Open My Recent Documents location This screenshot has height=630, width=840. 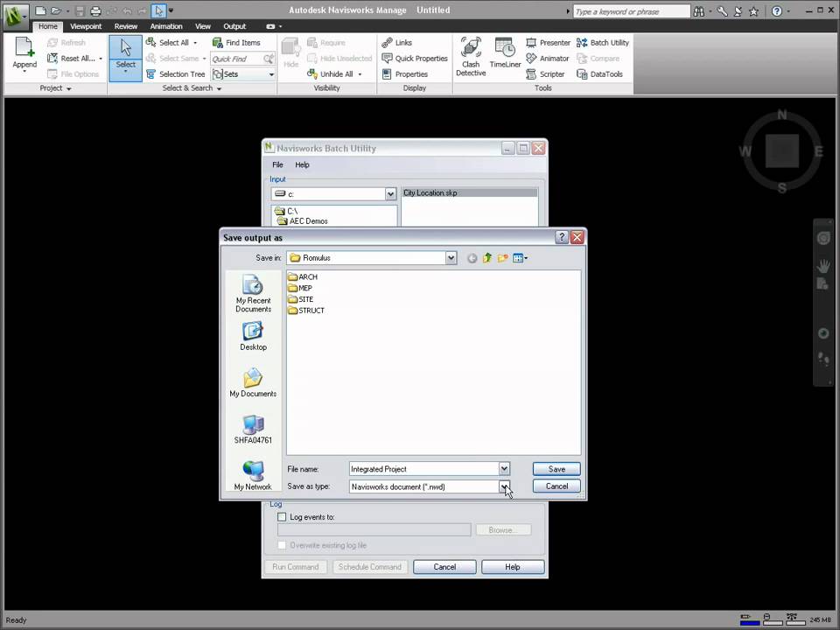tap(253, 293)
